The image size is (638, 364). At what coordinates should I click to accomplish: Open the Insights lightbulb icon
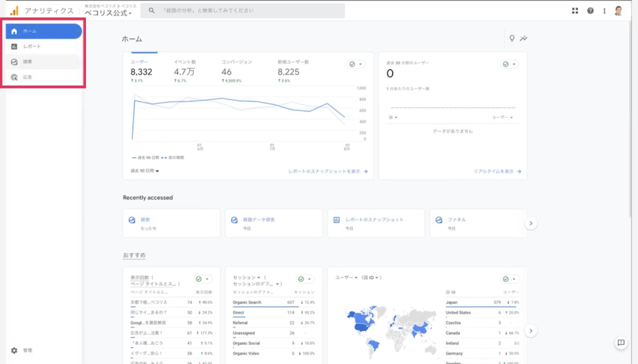click(512, 38)
